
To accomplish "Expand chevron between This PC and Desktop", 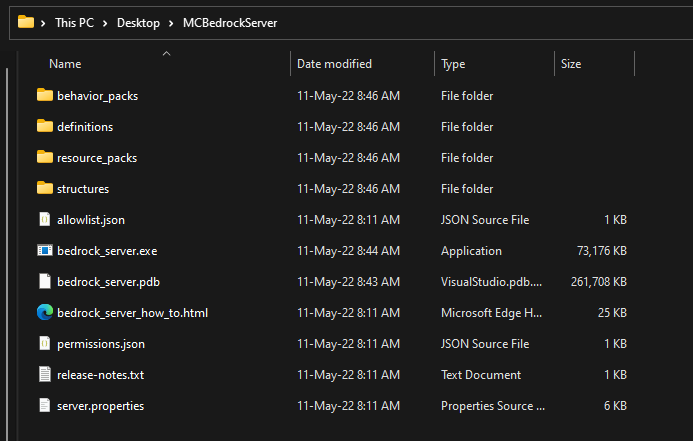I will click(x=105, y=23).
